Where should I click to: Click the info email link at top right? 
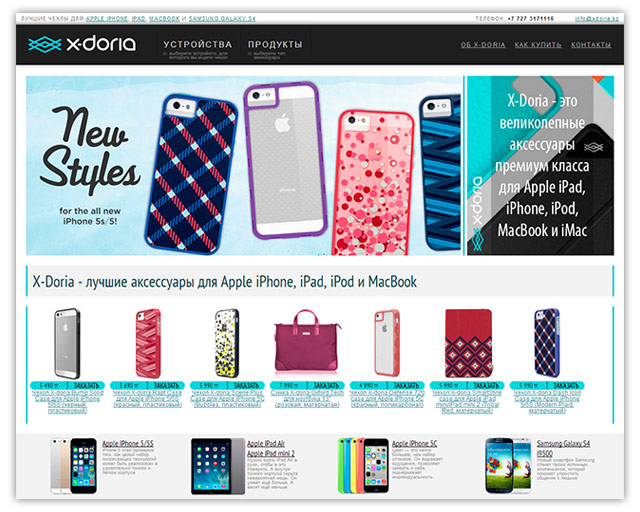coord(597,19)
